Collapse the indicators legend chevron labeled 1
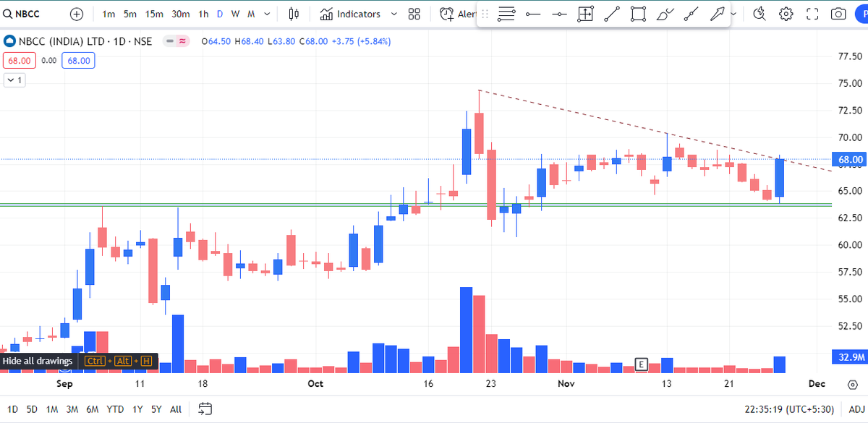 14,80
